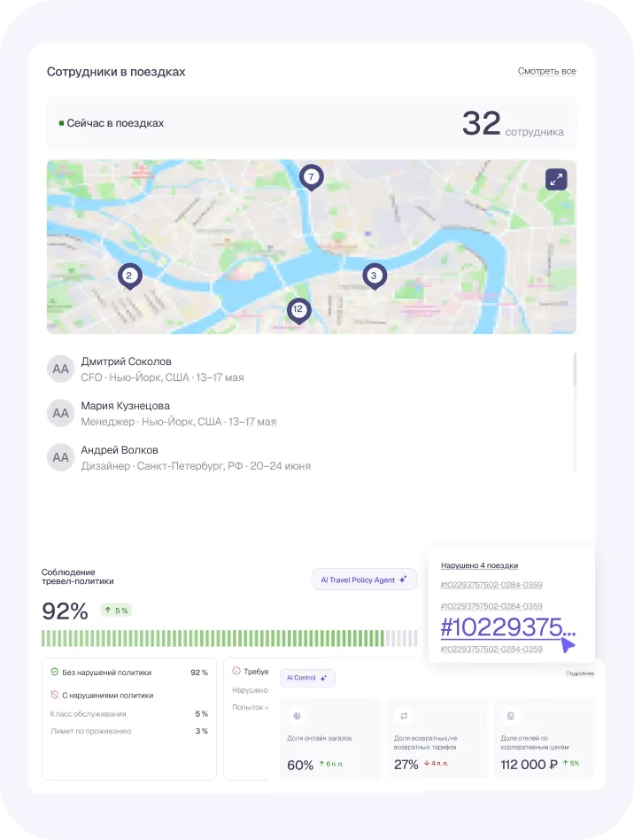This screenshot has width=634, height=840.
Task: Click Дизайнер · Санкт-Петербург, РФ trip details
Action: (196, 466)
